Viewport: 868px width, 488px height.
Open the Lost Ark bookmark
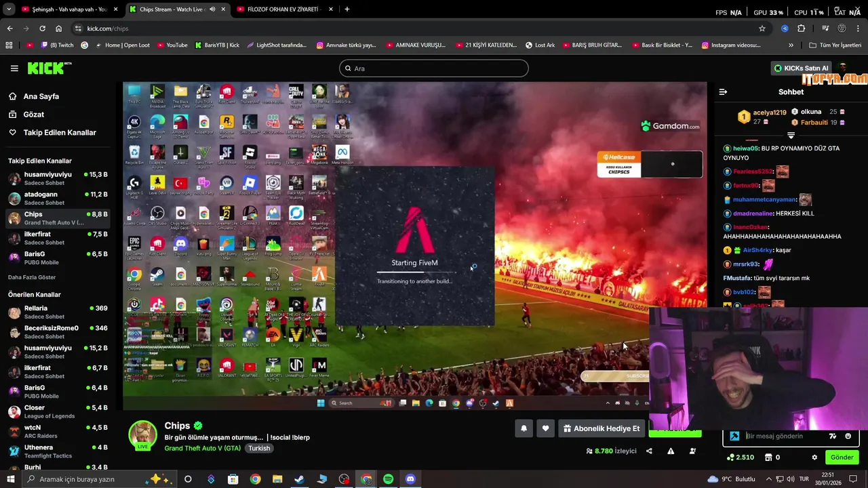[540, 45]
